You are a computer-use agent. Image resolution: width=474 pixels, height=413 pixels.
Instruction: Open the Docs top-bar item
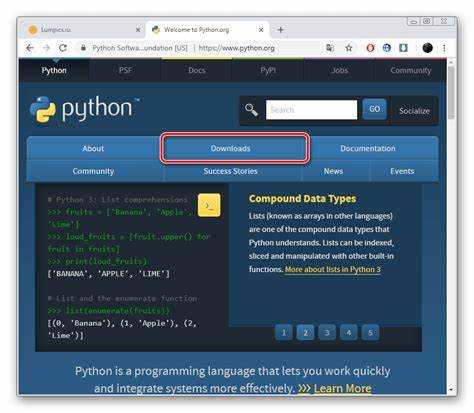pyautogui.click(x=197, y=70)
